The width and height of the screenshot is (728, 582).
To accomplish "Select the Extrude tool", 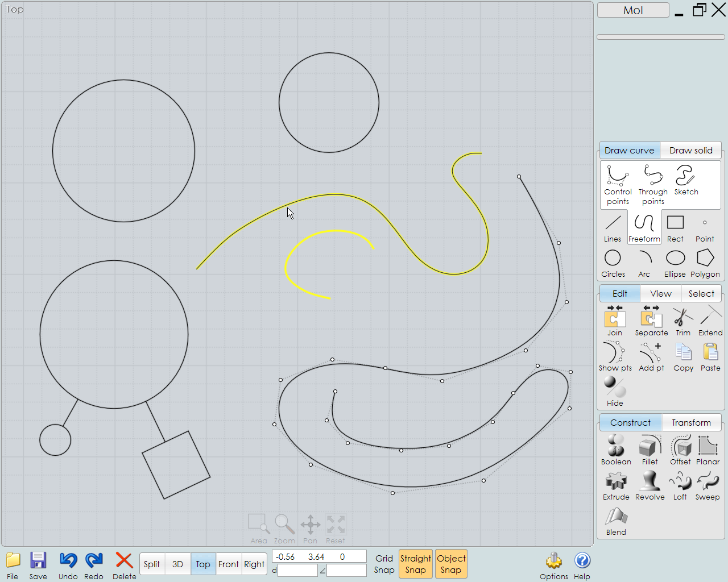I will tap(615, 484).
